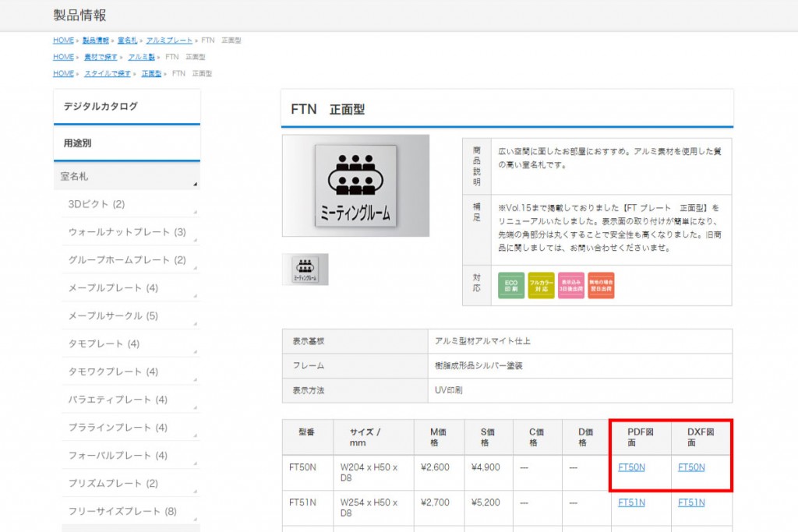Click the 製品情報 page title
This screenshot has height=532, width=798.
(80, 16)
